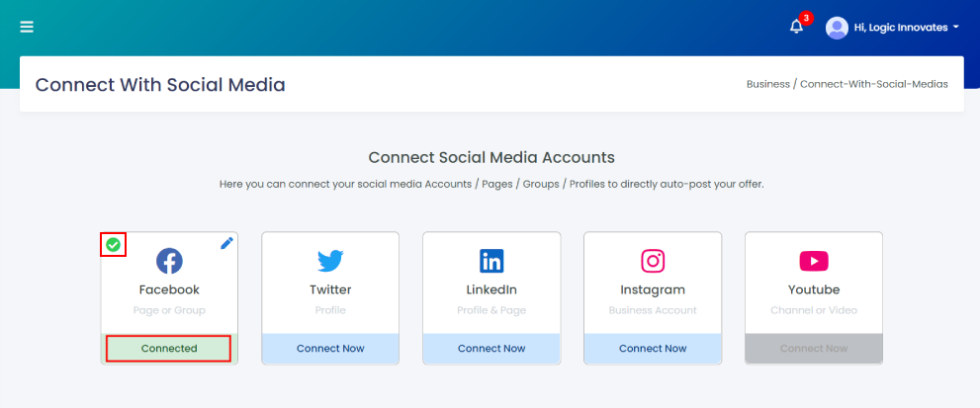Open the hamburger sidebar menu

pos(27,27)
